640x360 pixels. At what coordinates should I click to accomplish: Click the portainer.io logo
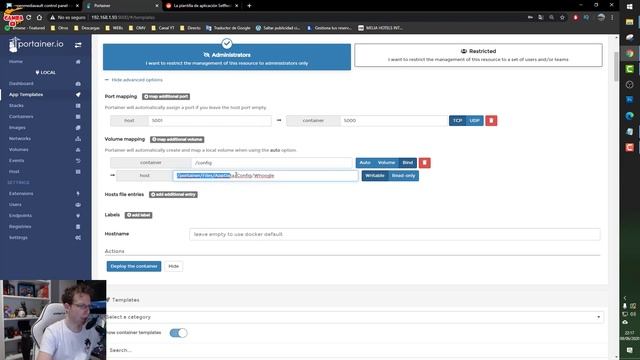click(x=36, y=44)
